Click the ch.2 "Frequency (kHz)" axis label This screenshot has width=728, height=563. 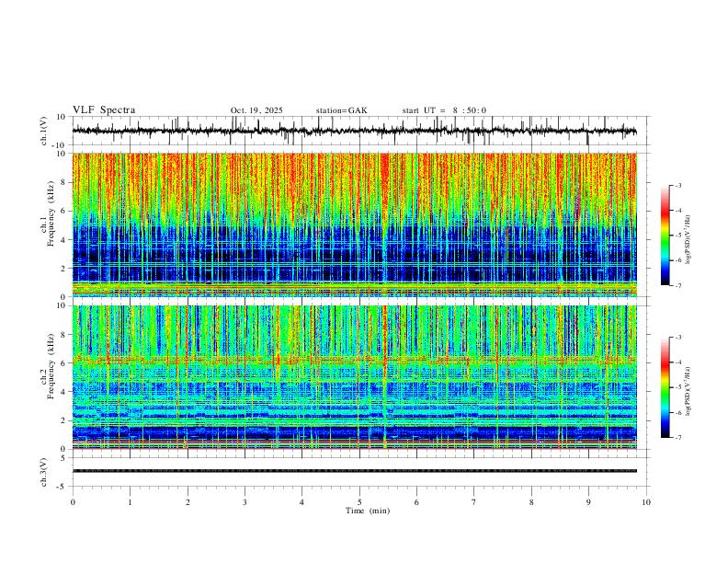click(x=51, y=366)
